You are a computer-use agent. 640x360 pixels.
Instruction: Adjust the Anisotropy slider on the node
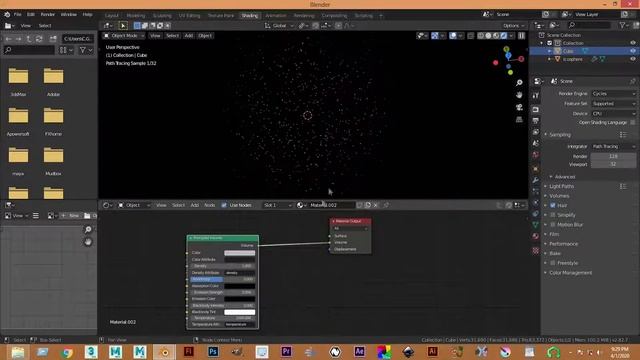[222, 280]
